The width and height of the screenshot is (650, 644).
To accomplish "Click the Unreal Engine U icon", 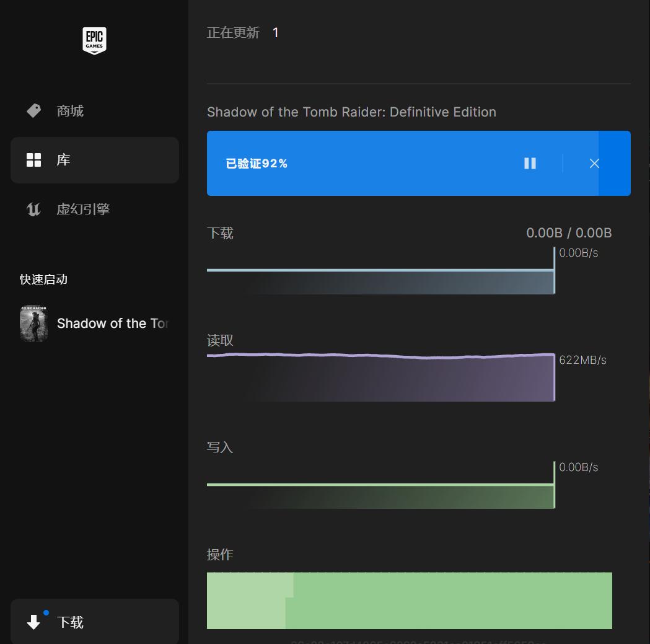I will coord(33,209).
